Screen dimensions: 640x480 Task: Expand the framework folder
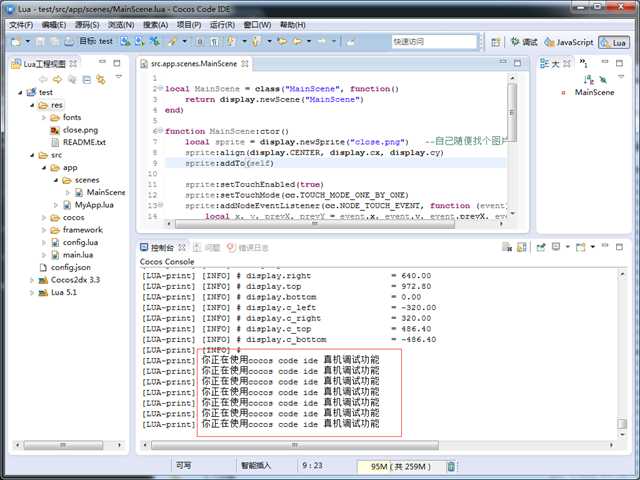[44, 230]
